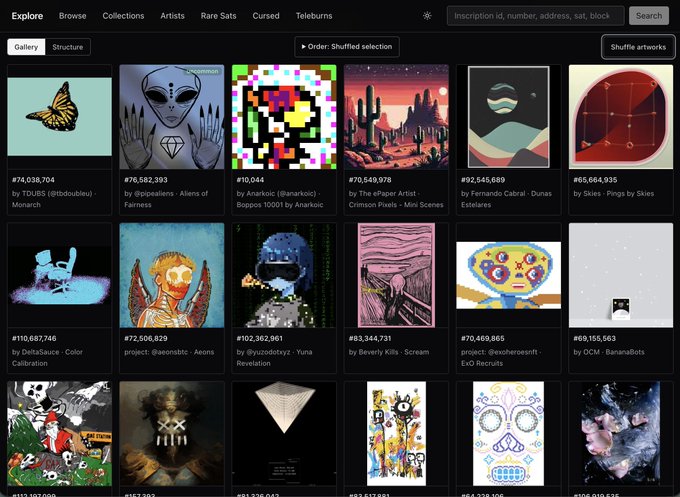Open the Beverly Kills Scream caption
680x497 pixels.
click(389, 352)
